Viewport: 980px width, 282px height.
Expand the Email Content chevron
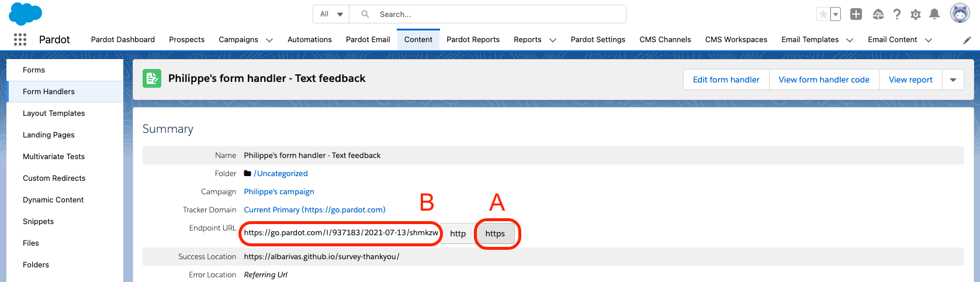point(929,40)
